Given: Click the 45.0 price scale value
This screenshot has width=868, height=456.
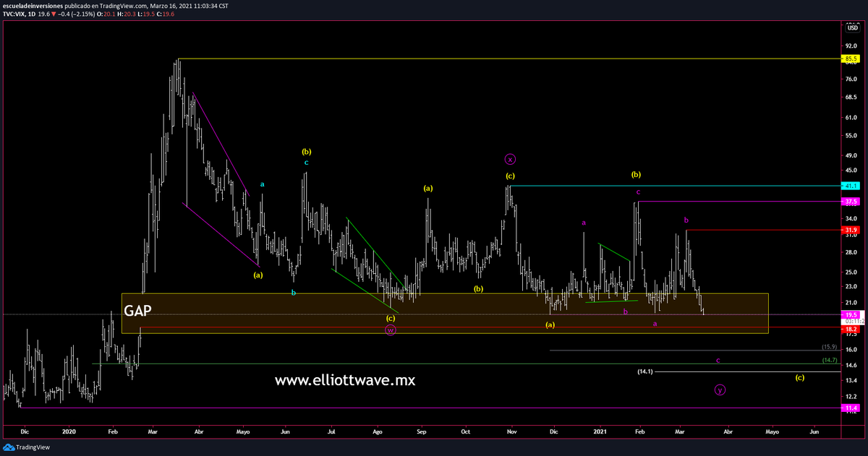Looking at the screenshot, I should pyautogui.click(x=851, y=171).
